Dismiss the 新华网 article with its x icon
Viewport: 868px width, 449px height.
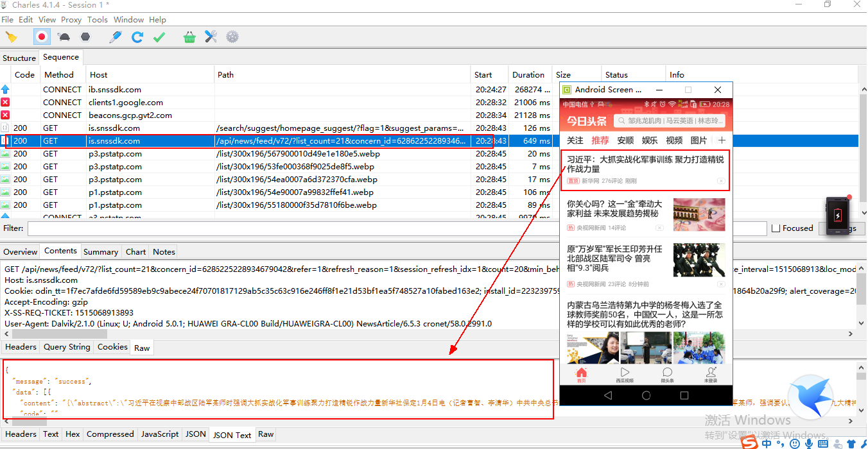click(x=721, y=181)
